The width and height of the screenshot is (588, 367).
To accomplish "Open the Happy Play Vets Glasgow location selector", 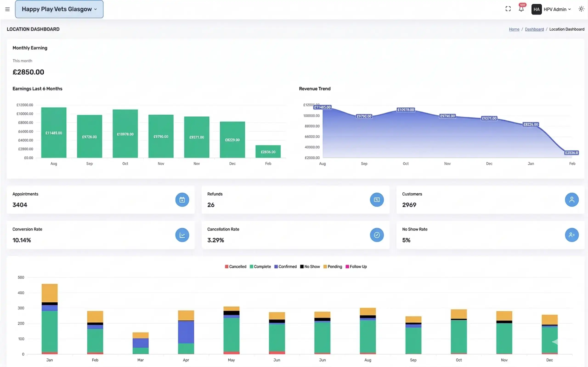I will [x=59, y=9].
